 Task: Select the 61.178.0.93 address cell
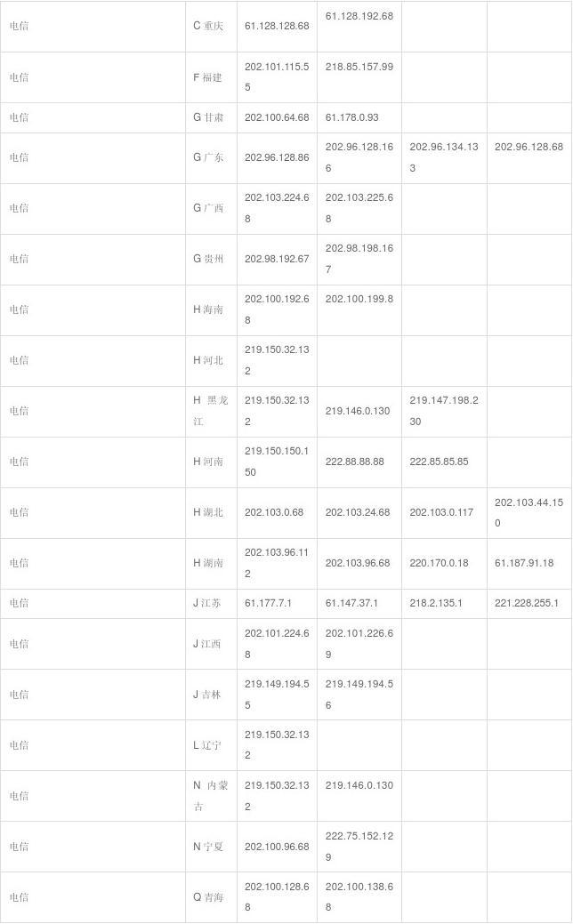pyautogui.click(x=351, y=117)
